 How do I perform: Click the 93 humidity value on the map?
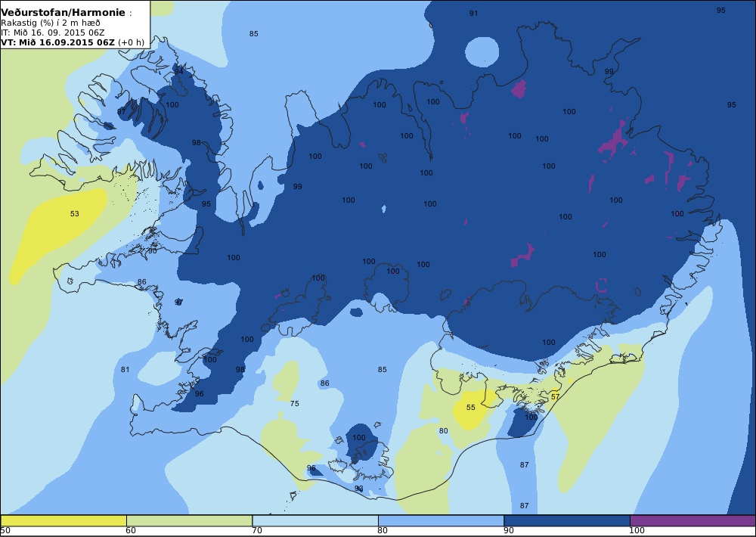click(x=358, y=489)
